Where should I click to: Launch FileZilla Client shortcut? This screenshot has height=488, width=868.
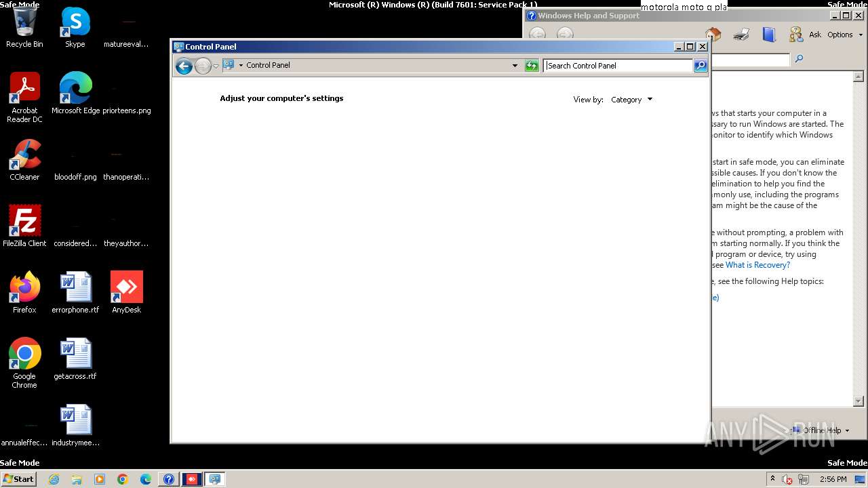[x=24, y=226]
